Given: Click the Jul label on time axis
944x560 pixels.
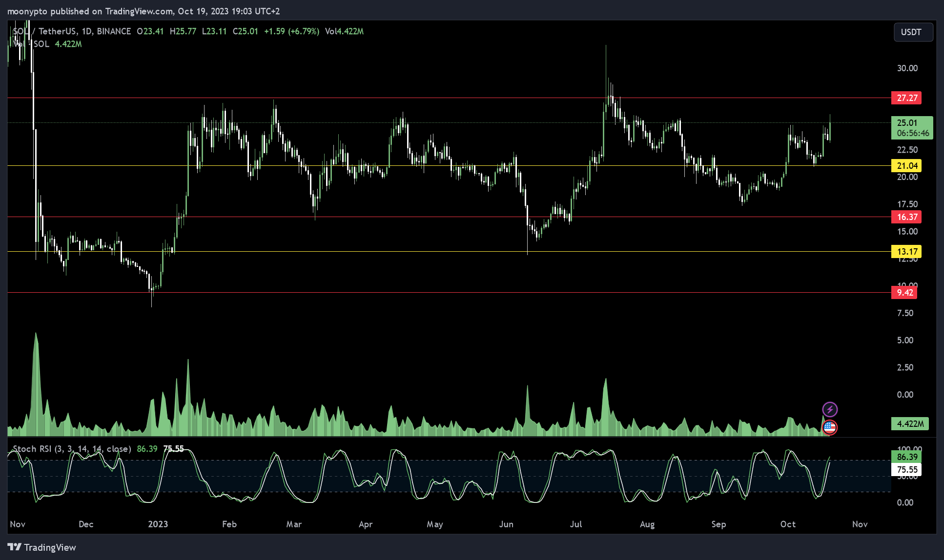Looking at the screenshot, I should point(576,524).
